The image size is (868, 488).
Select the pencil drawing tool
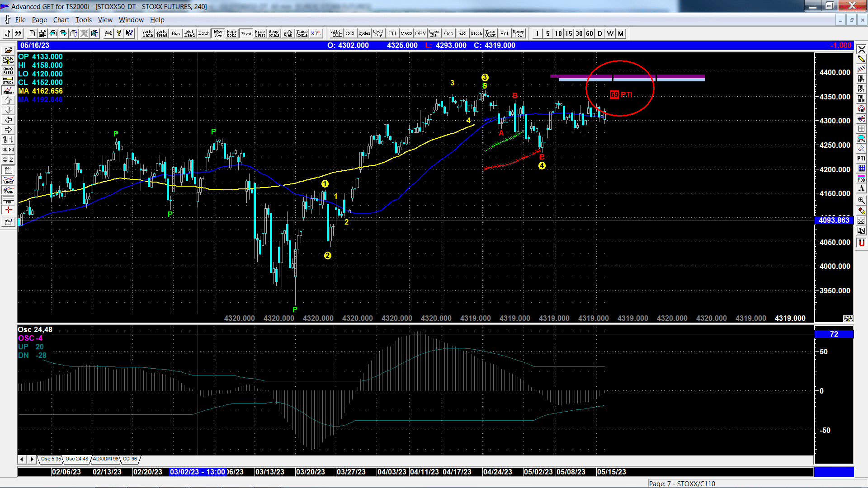(861, 59)
